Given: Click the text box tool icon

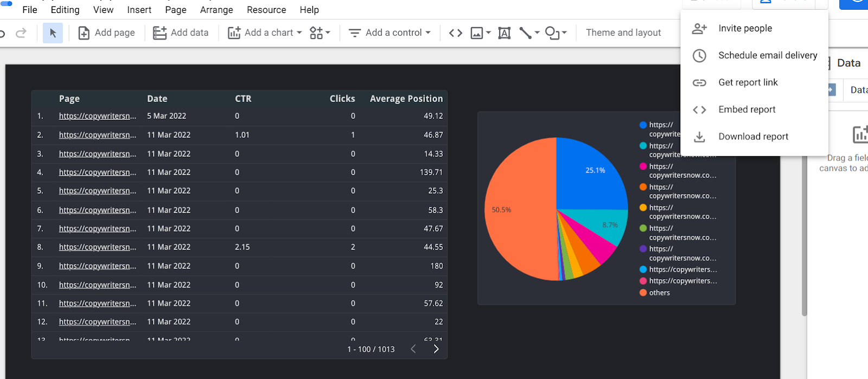Looking at the screenshot, I should (x=505, y=33).
